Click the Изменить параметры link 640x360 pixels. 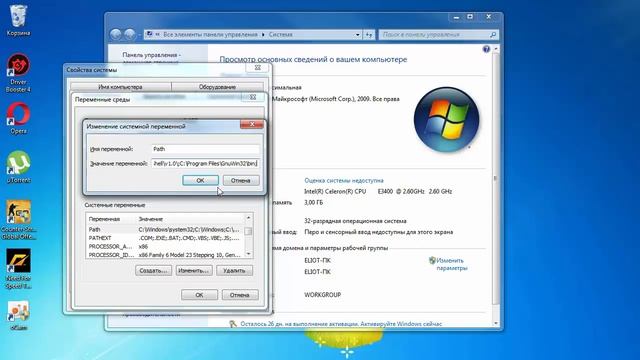(x=451, y=264)
